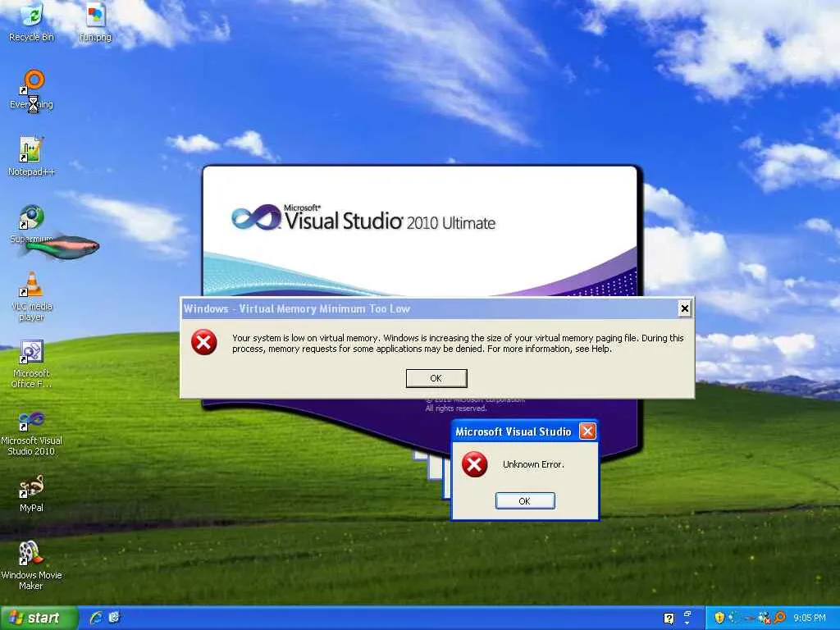Close the Microsoft Visual Studio error dialog
Viewport: 840px width, 630px height.
click(x=587, y=431)
